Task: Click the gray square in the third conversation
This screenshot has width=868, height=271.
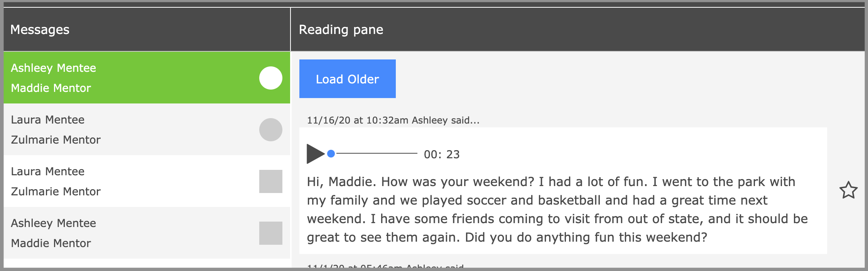Action: point(270,181)
